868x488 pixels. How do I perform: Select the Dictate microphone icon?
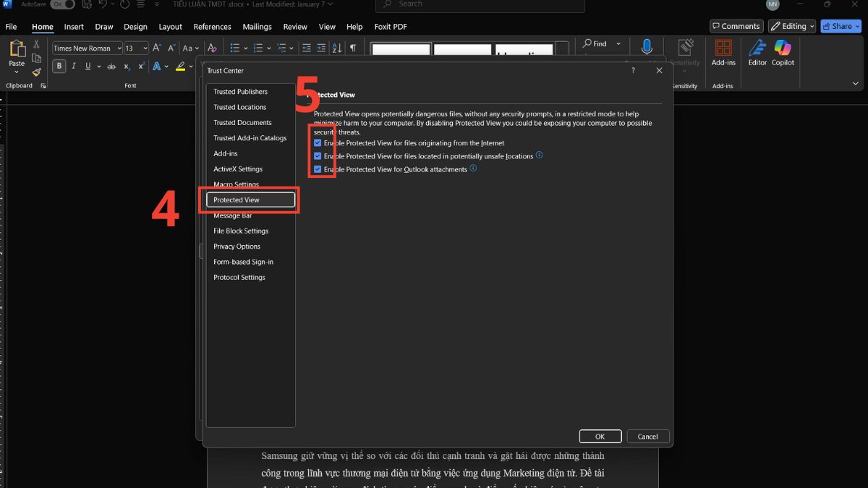(x=646, y=48)
